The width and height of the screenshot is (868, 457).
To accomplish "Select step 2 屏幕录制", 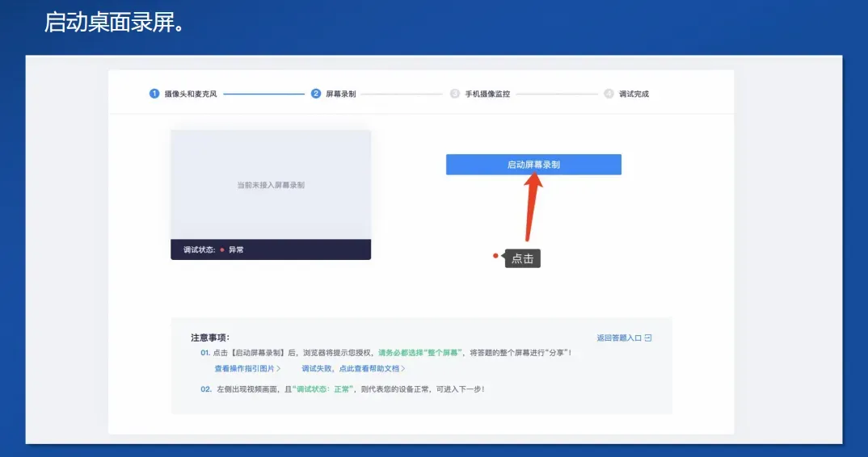I will point(333,94).
